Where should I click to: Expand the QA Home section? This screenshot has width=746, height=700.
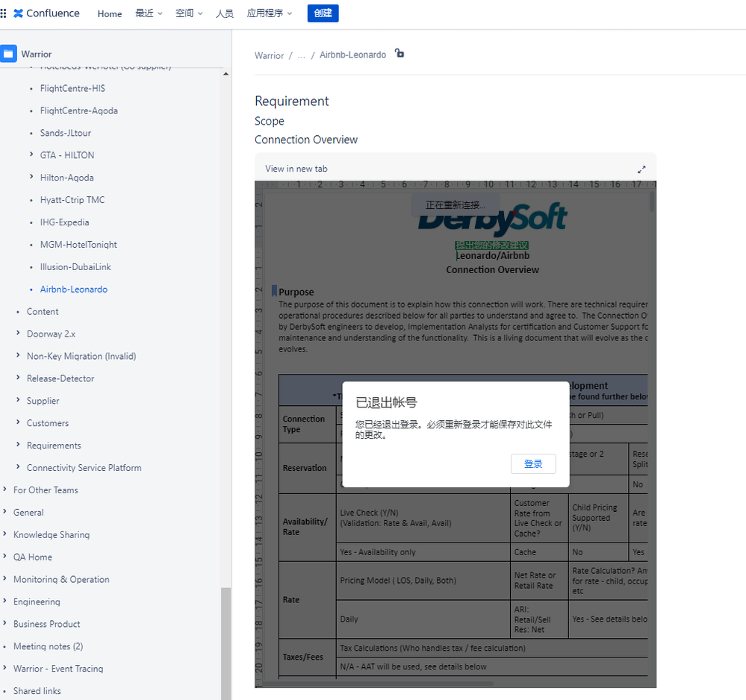(4, 556)
